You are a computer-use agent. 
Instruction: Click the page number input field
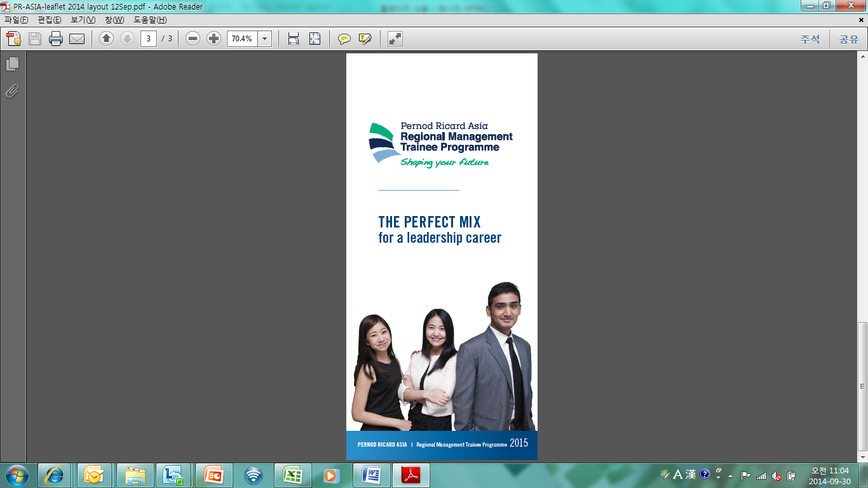149,39
